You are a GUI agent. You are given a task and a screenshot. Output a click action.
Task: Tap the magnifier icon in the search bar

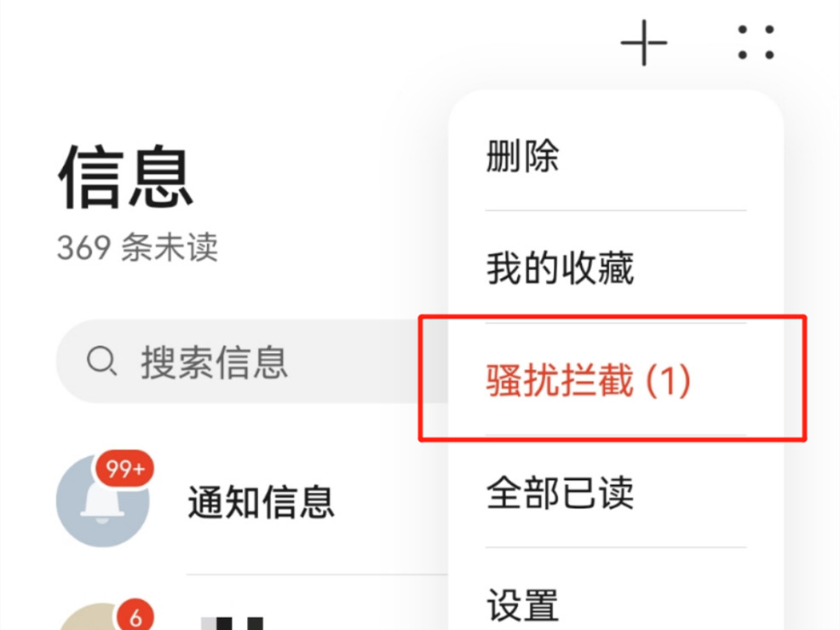[x=101, y=361]
